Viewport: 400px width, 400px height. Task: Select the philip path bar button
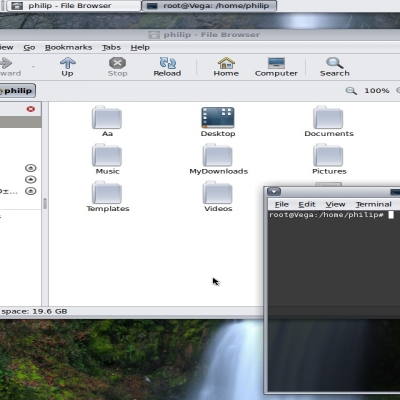tap(17, 91)
